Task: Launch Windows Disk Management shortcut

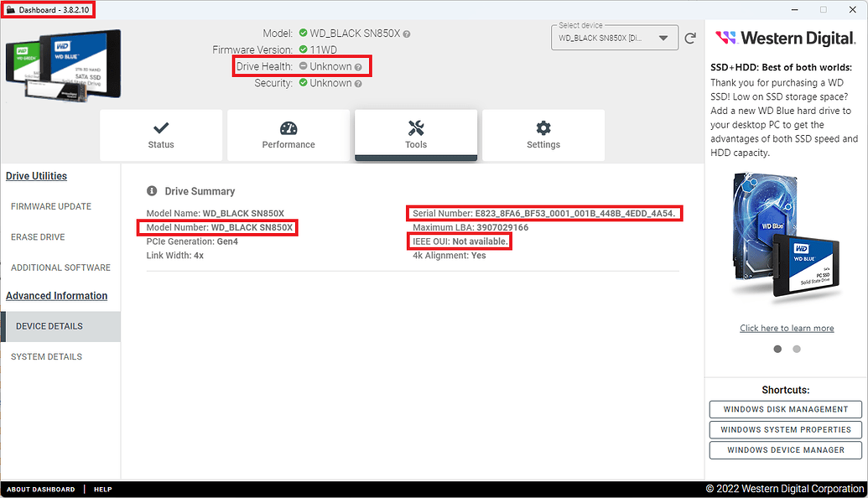Action: pos(785,409)
